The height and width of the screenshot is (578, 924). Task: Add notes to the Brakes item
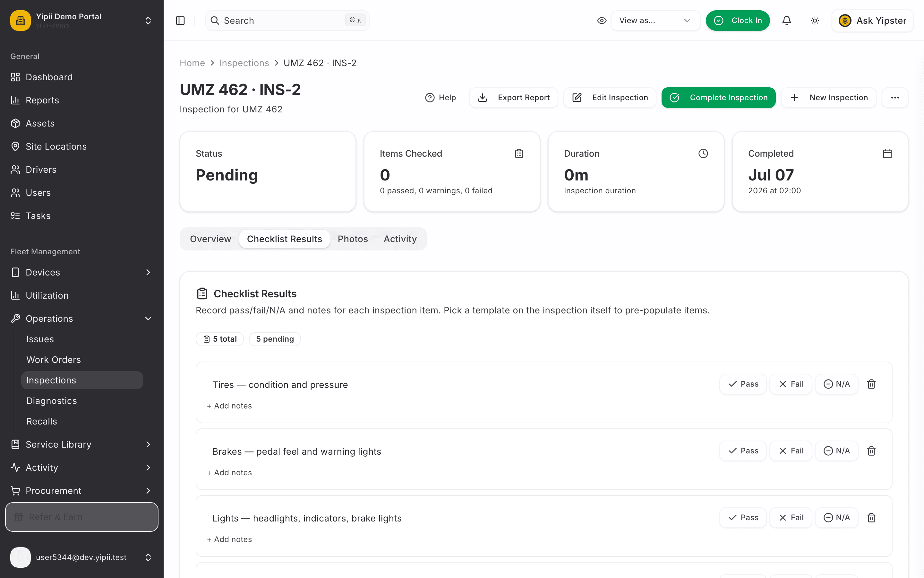tap(229, 473)
